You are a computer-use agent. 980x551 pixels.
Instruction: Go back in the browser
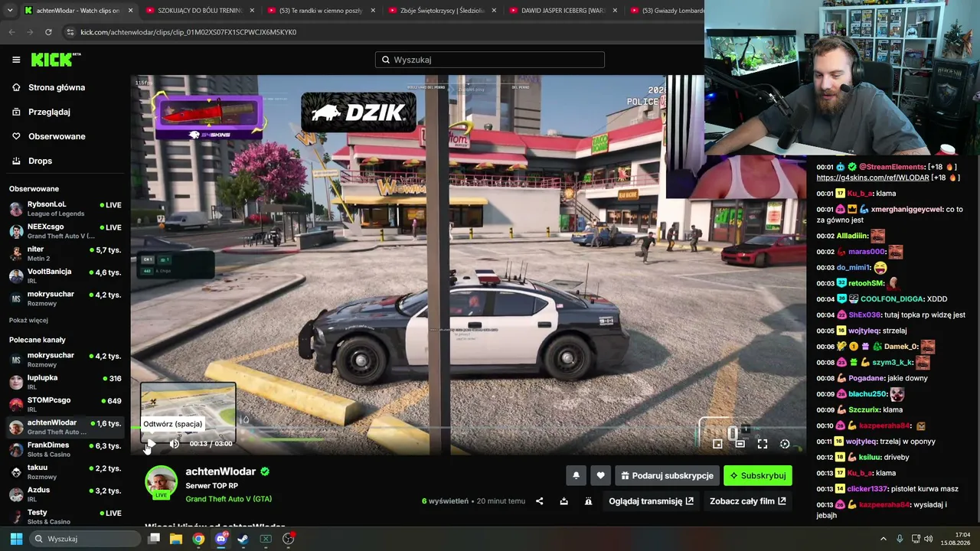(x=11, y=32)
